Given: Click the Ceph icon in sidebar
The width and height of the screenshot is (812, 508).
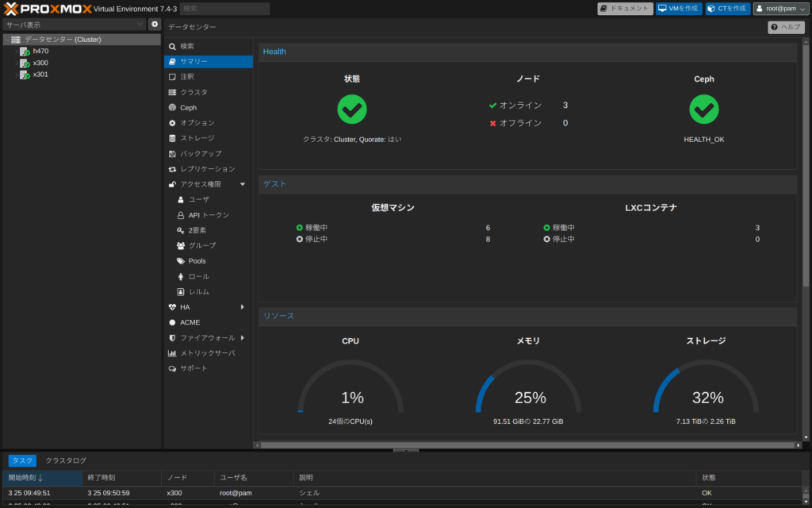Looking at the screenshot, I should click(x=173, y=108).
